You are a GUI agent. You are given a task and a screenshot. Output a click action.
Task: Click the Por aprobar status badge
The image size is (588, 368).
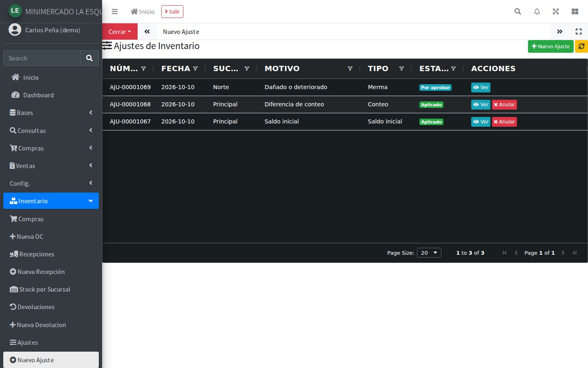tap(435, 88)
